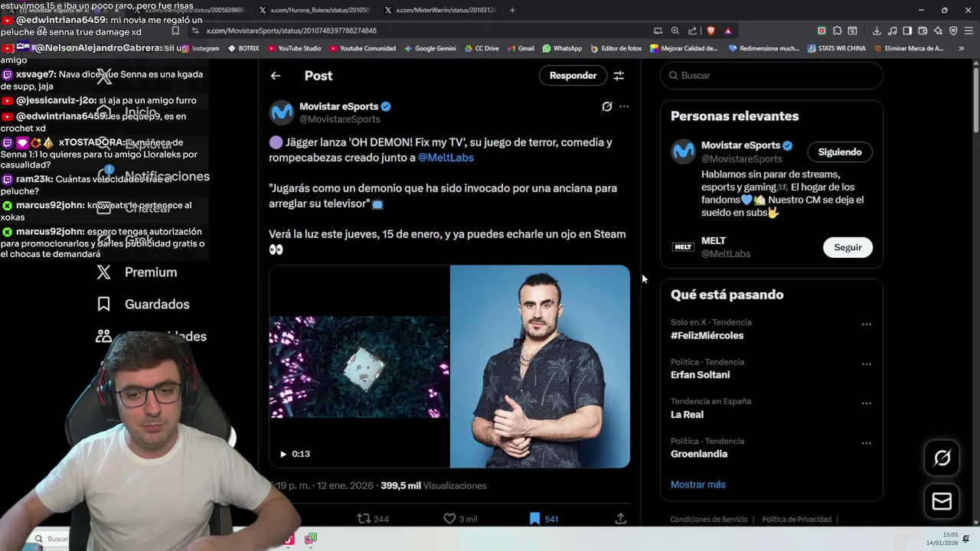Screen dimensions: 980x551
Task: Go back using the Post back arrow
Action: 276,76
